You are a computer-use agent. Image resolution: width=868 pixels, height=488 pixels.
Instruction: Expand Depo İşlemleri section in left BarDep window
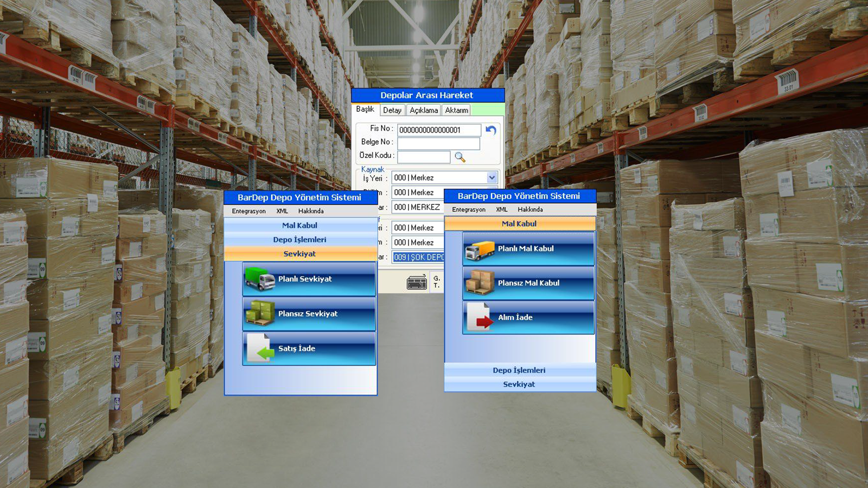(300, 240)
